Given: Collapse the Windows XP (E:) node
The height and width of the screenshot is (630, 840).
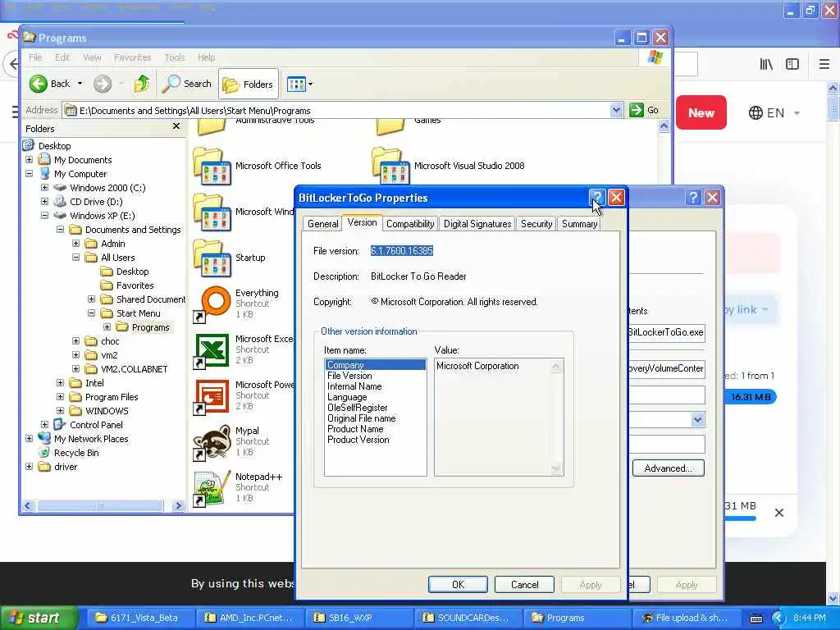Looking at the screenshot, I should click(44, 216).
